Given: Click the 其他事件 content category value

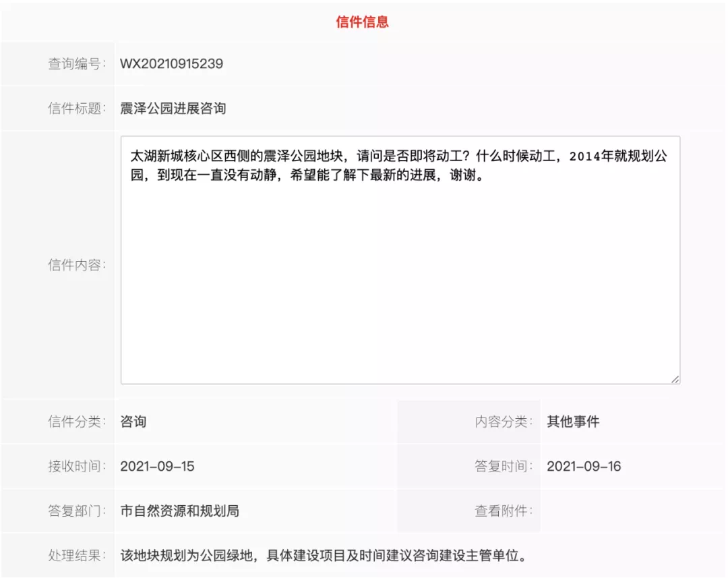Looking at the screenshot, I should 572,422.
